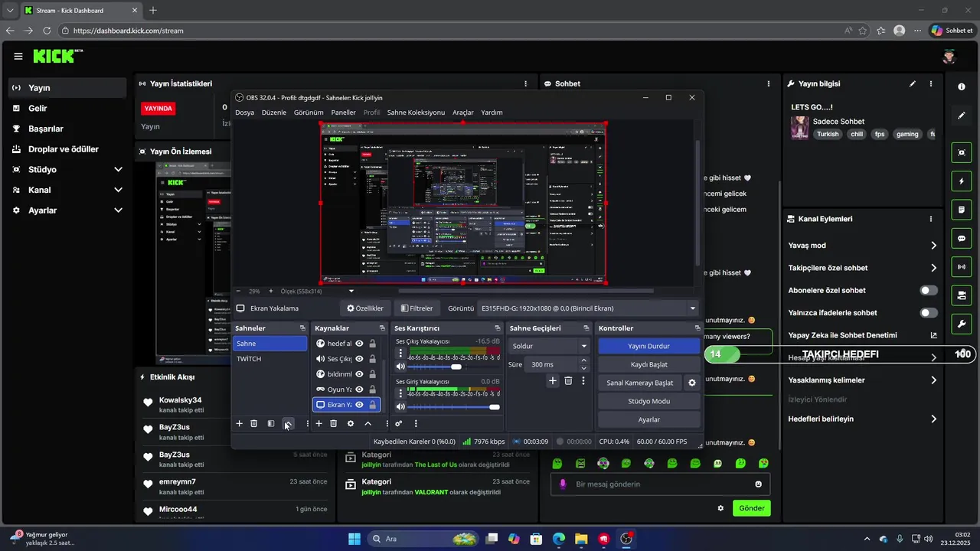Click the pencil icon in Yayın bilgisi
The image size is (980, 551).
(x=912, y=83)
